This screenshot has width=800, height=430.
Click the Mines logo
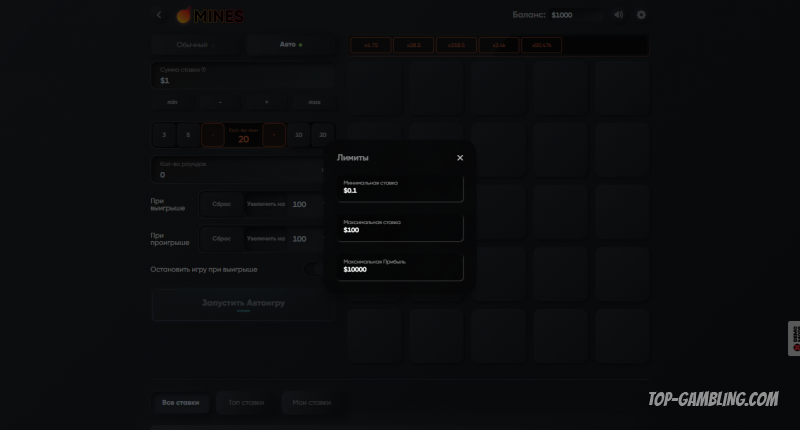click(x=210, y=16)
